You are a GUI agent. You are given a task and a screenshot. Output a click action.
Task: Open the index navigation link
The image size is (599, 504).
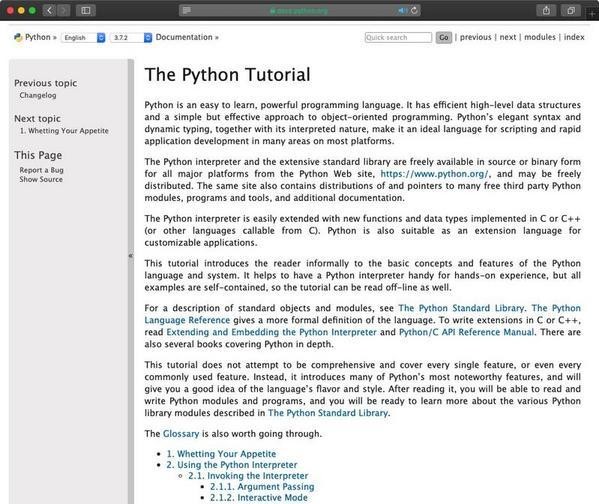[x=574, y=37]
